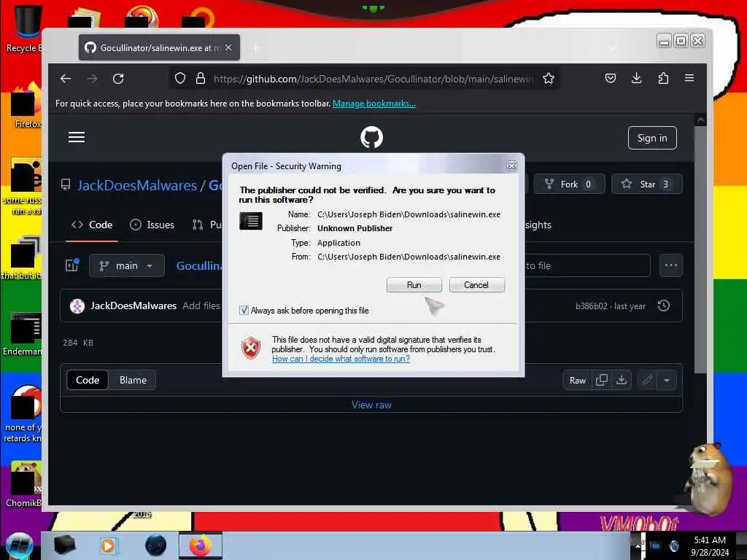Select the Gocullinator/salinewin.exe tab

tap(159, 47)
